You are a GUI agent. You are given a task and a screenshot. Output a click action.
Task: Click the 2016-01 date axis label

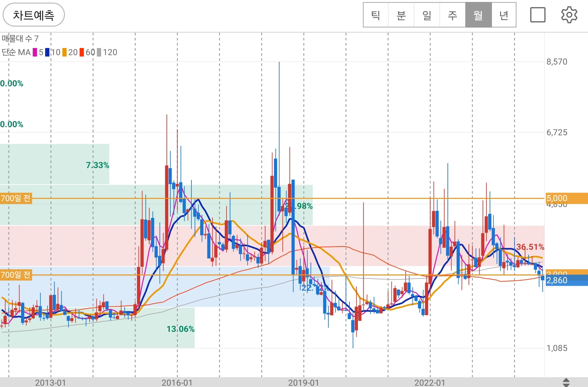coord(177,383)
